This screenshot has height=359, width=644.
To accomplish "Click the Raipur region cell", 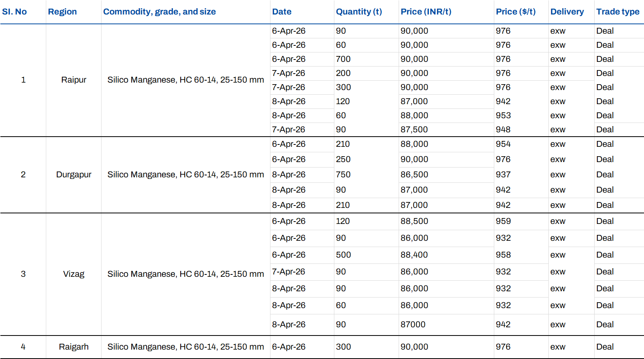I will coord(74,80).
